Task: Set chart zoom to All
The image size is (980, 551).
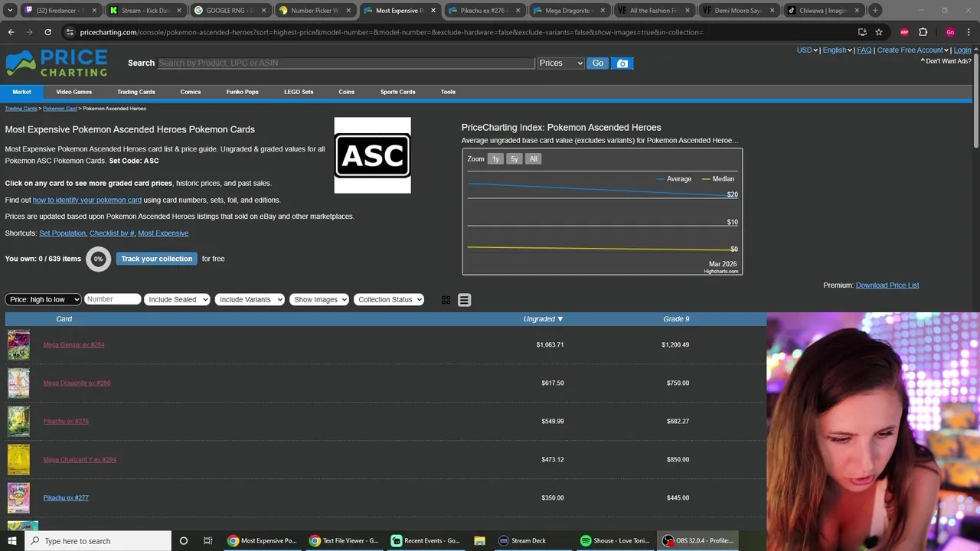Action: coord(533,159)
